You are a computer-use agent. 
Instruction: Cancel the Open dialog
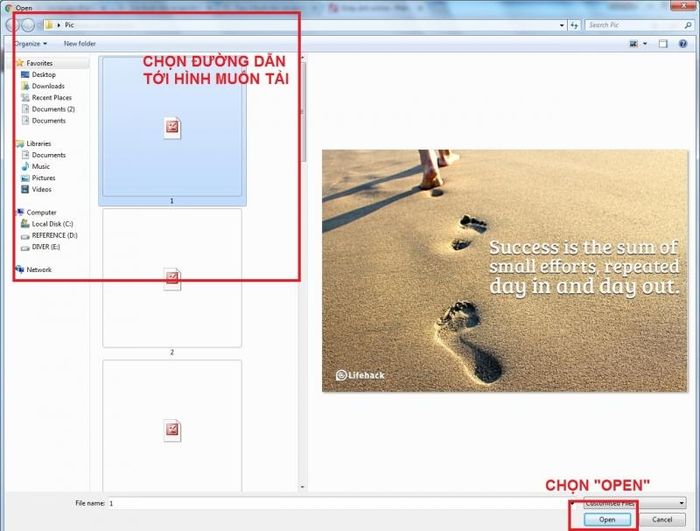(662, 519)
